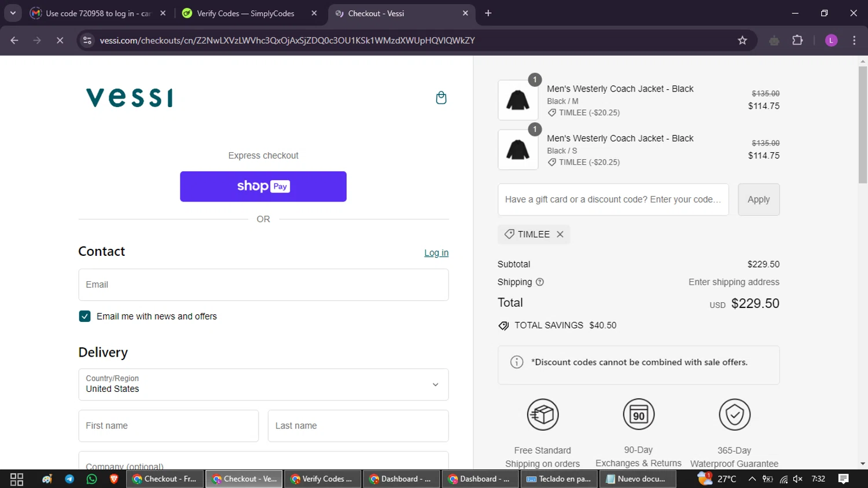
Task: Open the Chrome profile avatar L
Action: point(831,41)
